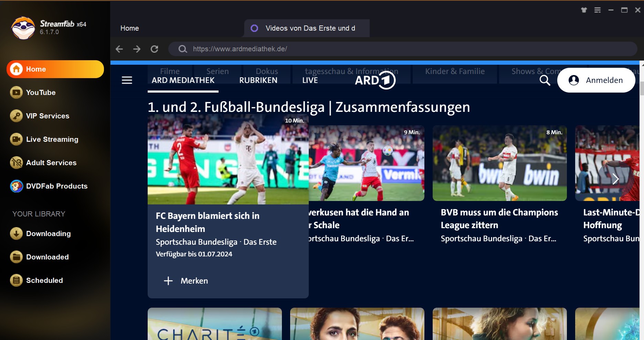Screen dimensions: 644x340
Task: Click the Serien category link
Action: point(218,71)
